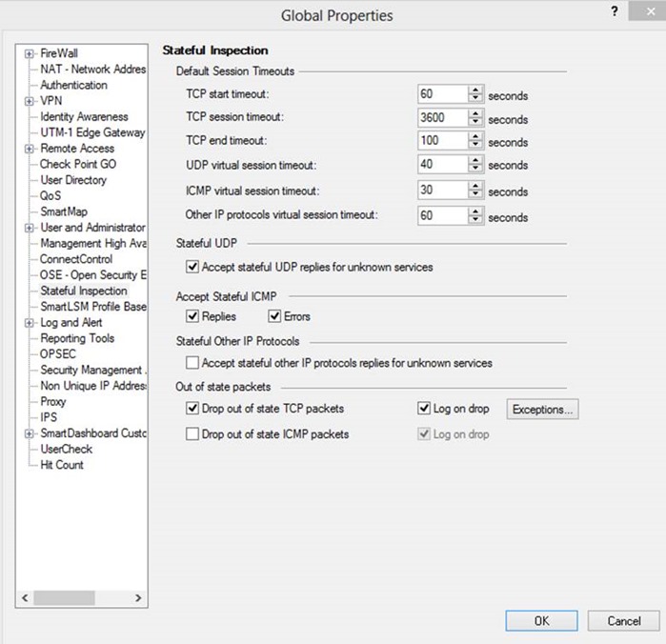
Task: Select UserCheck in the tree
Action: coord(67,449)
